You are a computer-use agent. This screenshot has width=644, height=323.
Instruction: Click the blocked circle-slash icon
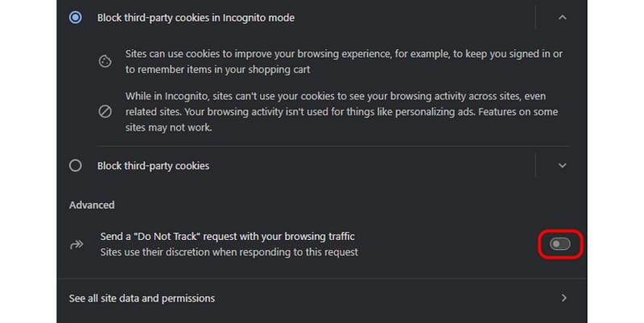[x=105, y=112]
